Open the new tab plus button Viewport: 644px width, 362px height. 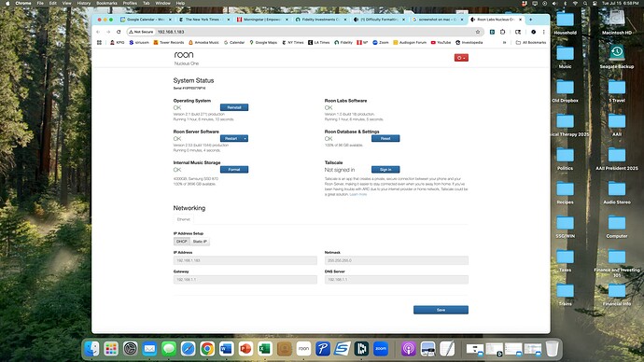[x=531, y=20]
